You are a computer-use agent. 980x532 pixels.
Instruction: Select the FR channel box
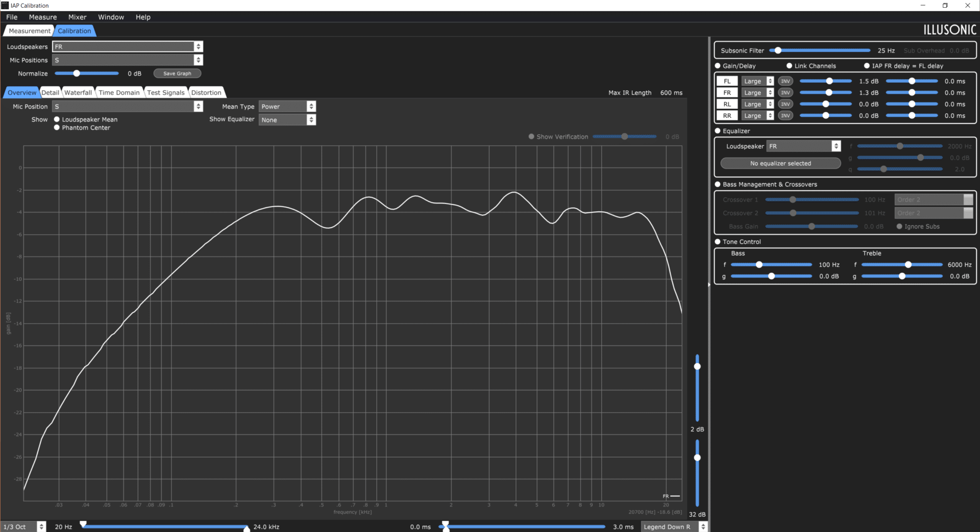727,93
